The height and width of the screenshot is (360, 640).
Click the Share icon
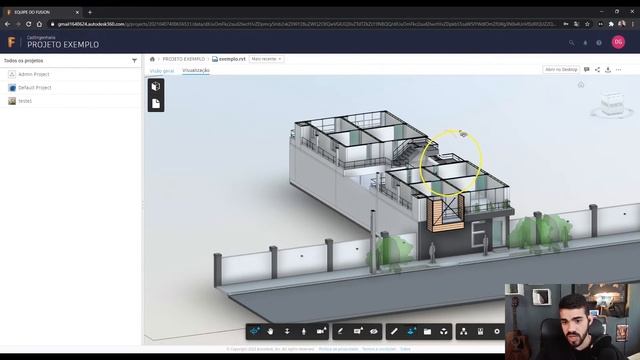coord(597,70)
